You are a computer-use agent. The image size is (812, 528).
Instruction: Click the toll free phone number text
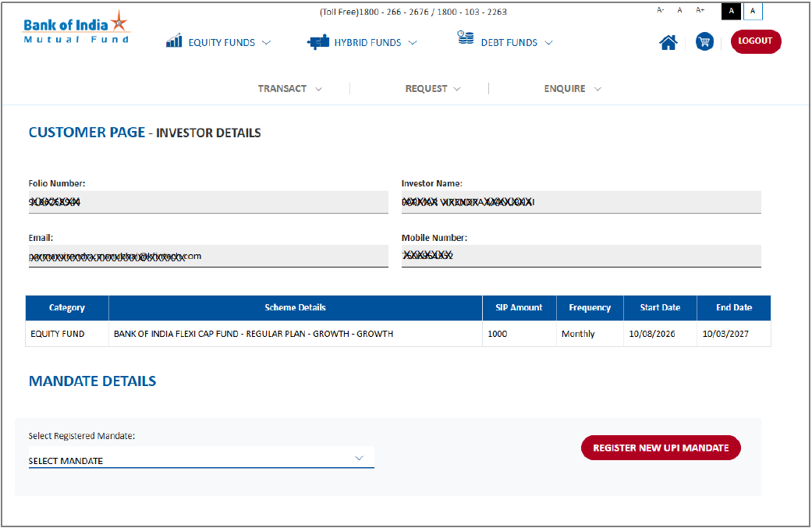[x=413, y=12]
